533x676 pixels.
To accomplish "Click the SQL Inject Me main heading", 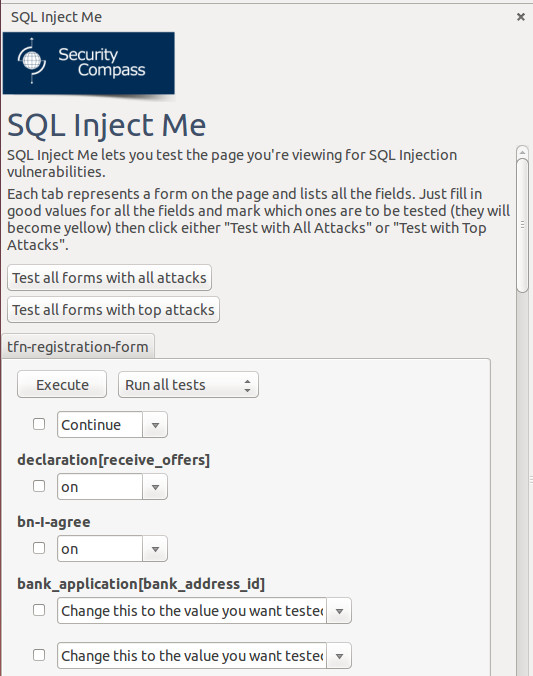I will pyautogui.click(x=107, y=125).
